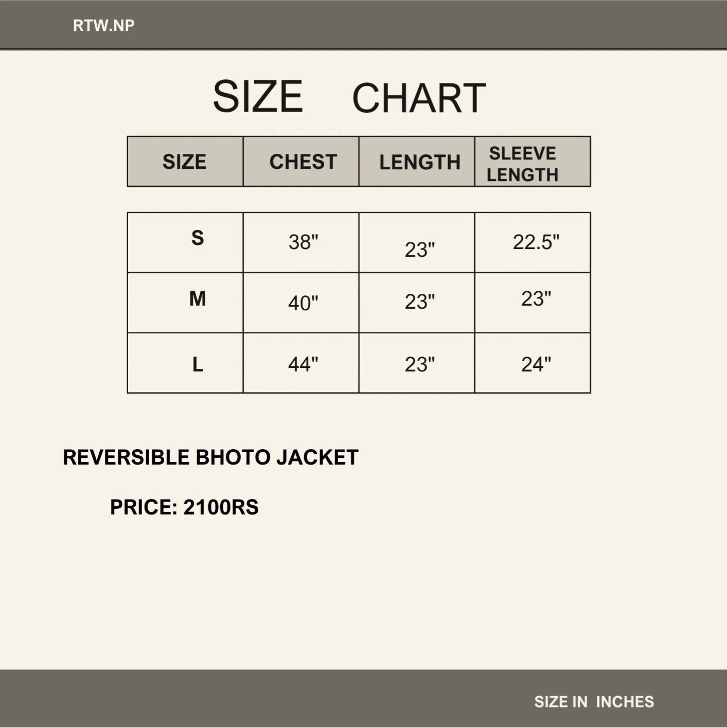Select the CHEST column header
The image size is (727, 728).
click(303, 162)
